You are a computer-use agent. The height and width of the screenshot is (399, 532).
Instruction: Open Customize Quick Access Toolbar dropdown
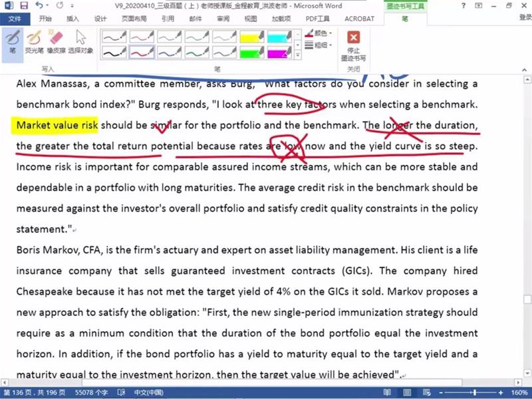click(72, 6)
